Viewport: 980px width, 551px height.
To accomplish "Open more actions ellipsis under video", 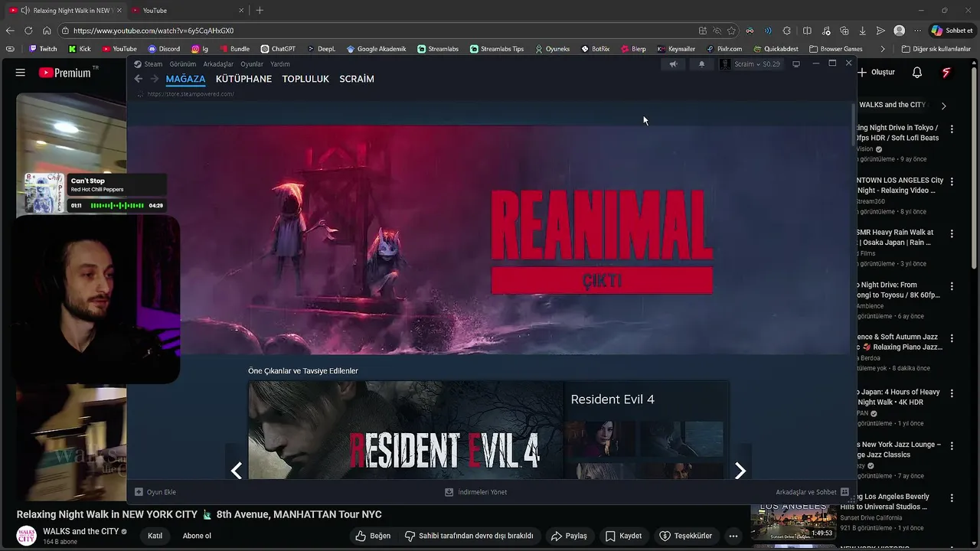I will pyautogui.click(x=733, y=536).
